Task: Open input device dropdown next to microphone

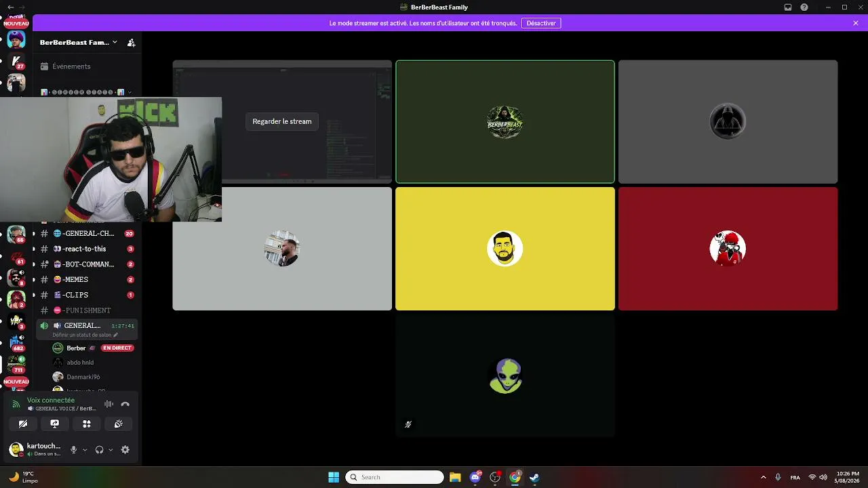Action: (85, 449)
